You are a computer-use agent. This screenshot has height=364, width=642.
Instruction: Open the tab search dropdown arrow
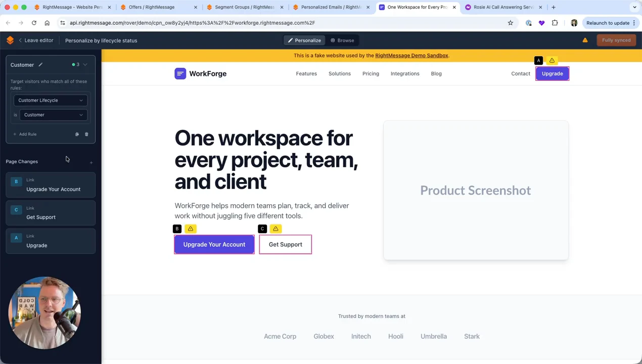click(634, 7)
